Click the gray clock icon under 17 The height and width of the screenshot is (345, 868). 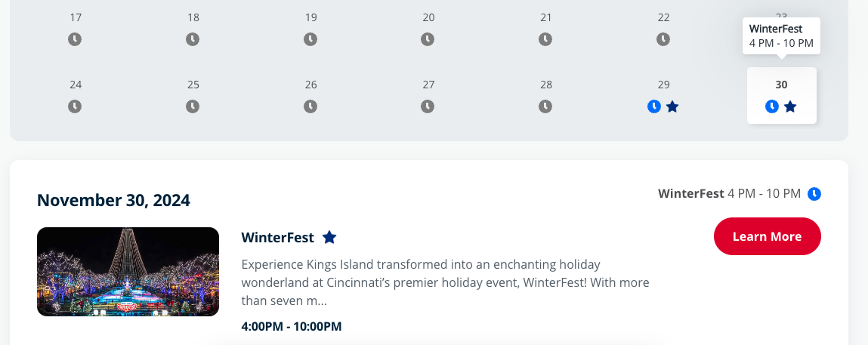click(x=76, y=39)
